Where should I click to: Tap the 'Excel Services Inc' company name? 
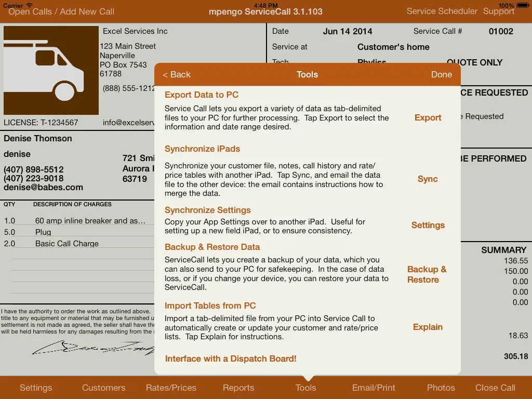(135, 31)
